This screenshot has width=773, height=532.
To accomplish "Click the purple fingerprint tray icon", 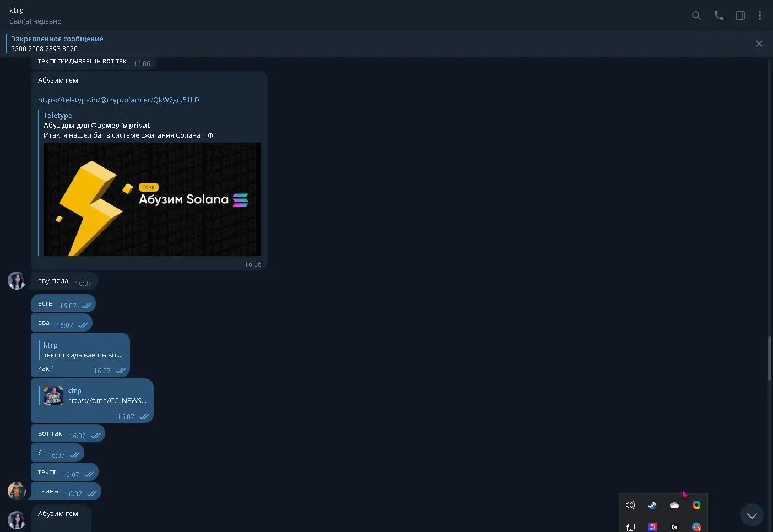I will click(x=652, y=527).
